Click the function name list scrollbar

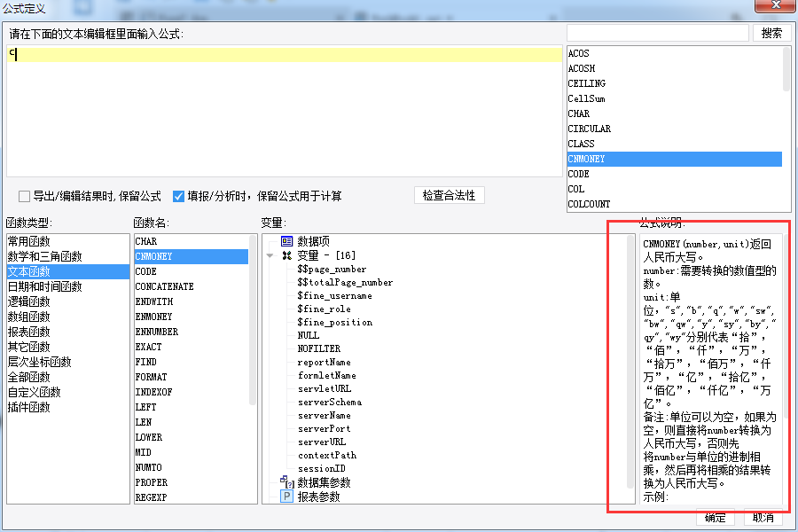click(x=253, y=320)
